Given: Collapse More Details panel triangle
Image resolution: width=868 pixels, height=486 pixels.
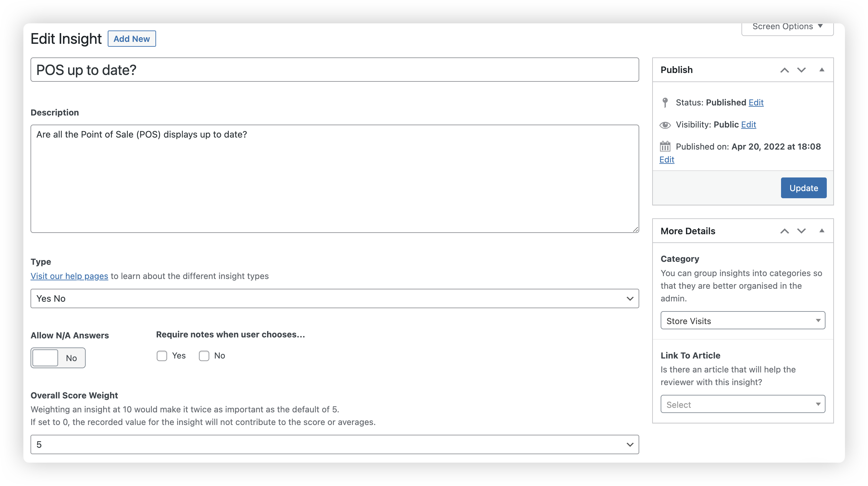Looking at the screenshot, I should pos(822,231).
